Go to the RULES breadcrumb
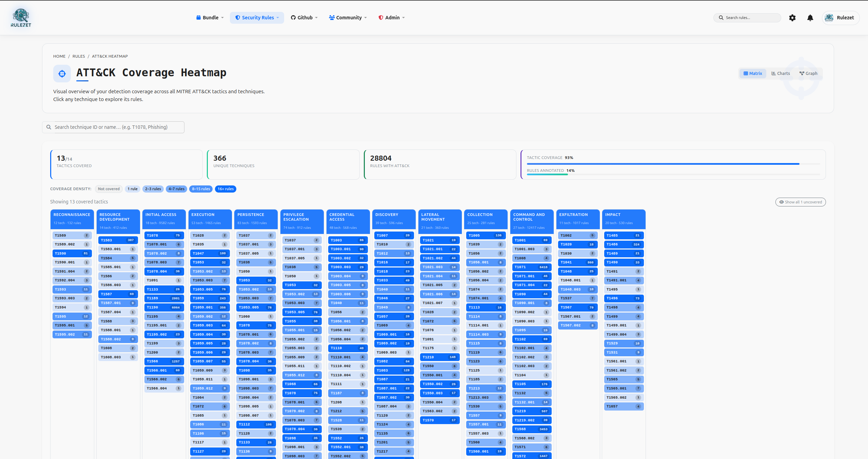The image size is (868, 459). pyautogui.click(x=79, y=56)
